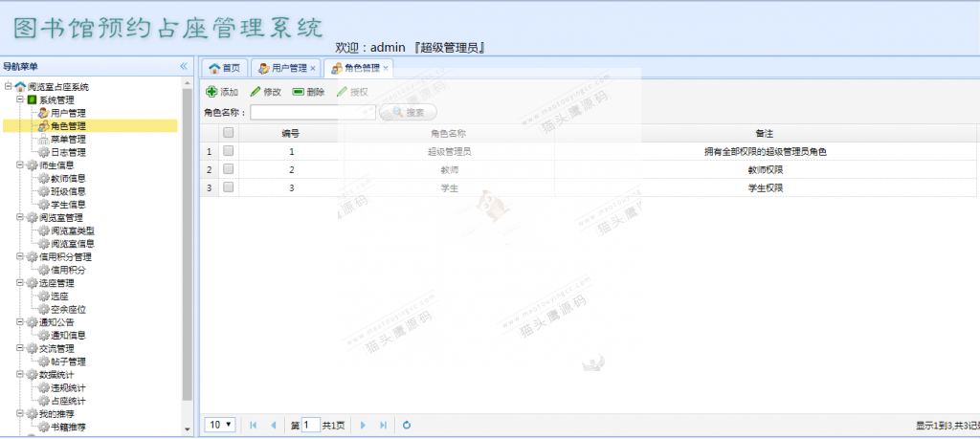Check the row 2 教师 checkbox
The height and width of the screenshot is (439, 980).
click(228, 168)
